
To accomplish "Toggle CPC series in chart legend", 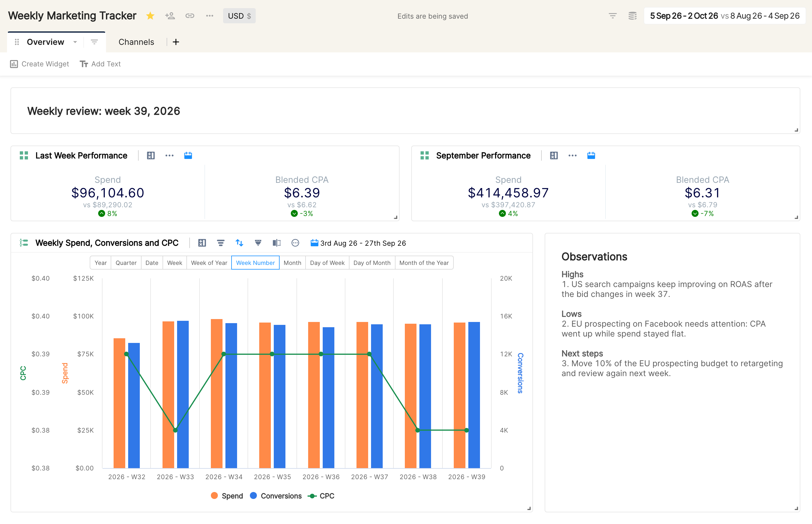I will coord(321,496).
